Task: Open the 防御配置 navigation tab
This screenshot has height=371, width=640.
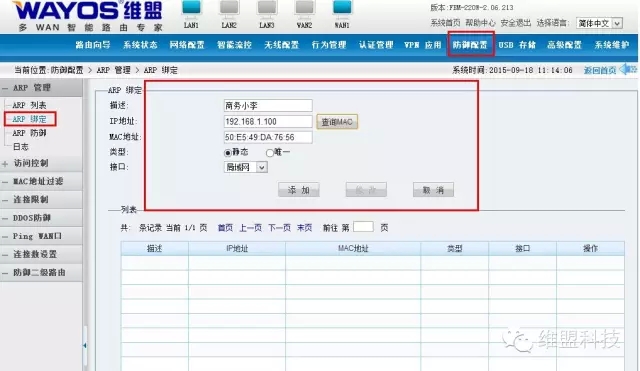Action: pos(470,45)
